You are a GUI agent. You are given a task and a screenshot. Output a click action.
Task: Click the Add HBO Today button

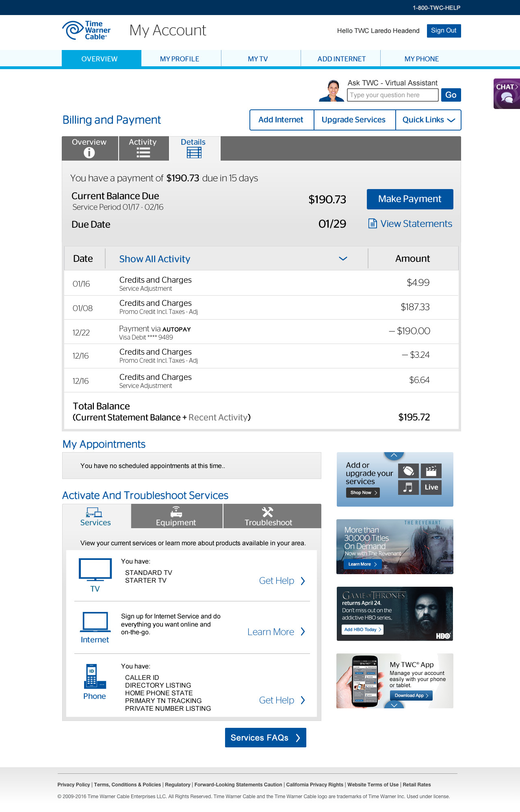point(362,629)
